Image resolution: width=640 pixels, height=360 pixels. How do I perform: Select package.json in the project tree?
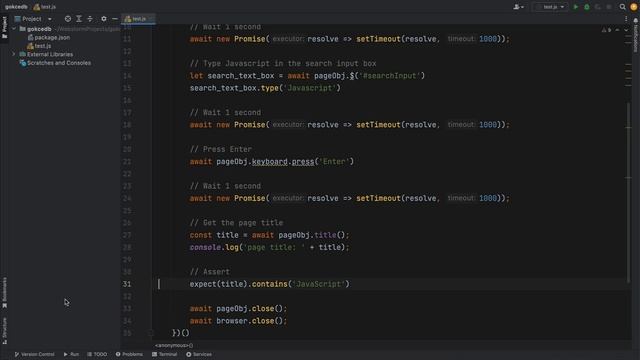click(x=49, y=38)
